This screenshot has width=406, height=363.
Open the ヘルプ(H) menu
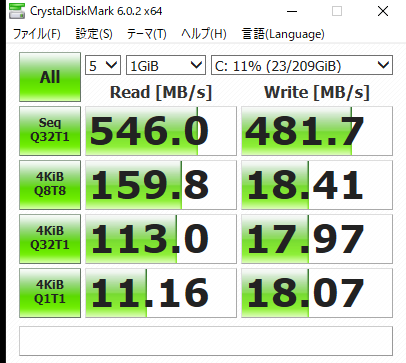(204, 34)
